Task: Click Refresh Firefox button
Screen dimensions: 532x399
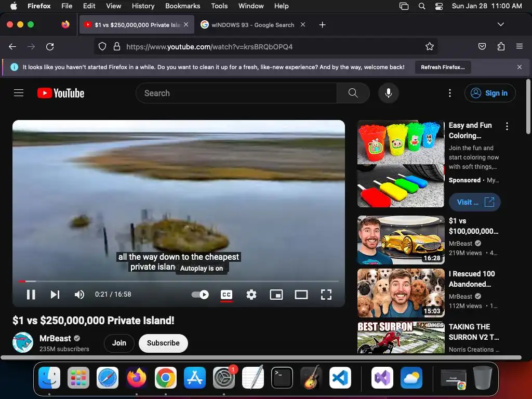Action: pyautogui.click(x=443, y=67)
